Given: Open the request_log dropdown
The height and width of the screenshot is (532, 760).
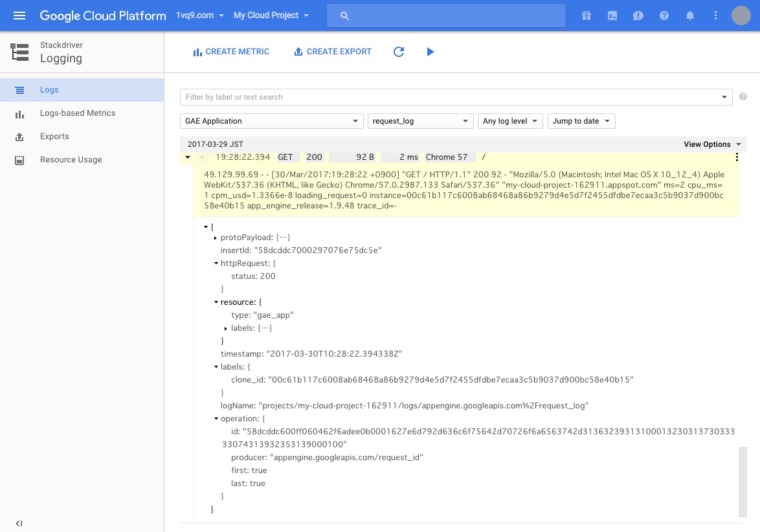Looking at the screenshot, I should coord(419,121).
